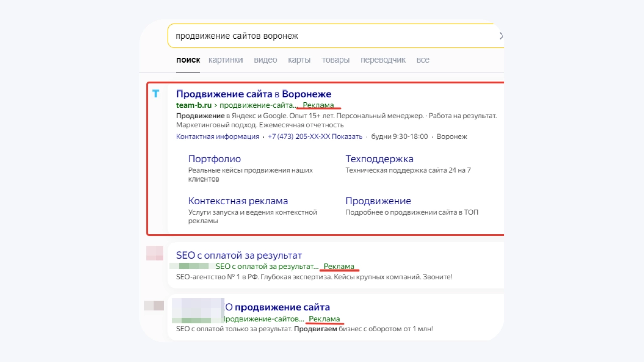
Task: Visit the 'Техподдержка' sitelink
Action: 379,159
